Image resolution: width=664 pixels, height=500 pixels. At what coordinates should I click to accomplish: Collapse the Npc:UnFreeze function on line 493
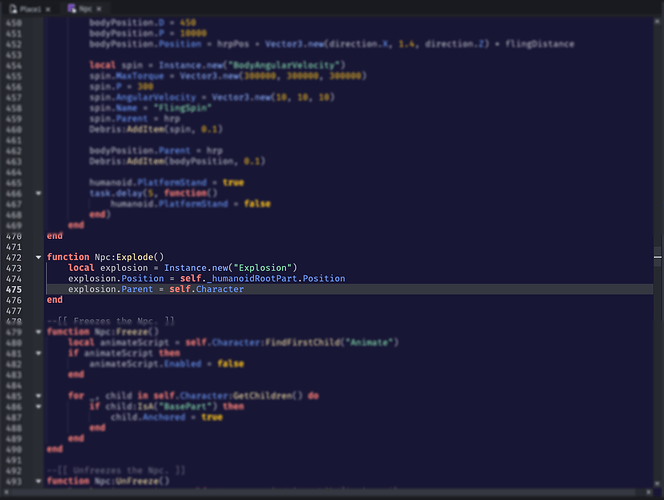[38, 481]
